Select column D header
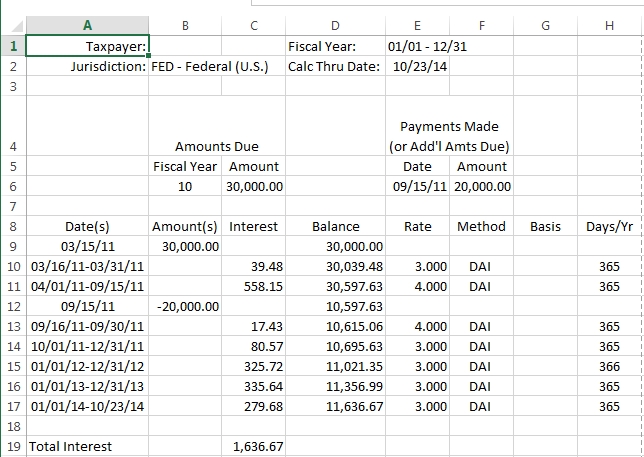 click(335, 25)
